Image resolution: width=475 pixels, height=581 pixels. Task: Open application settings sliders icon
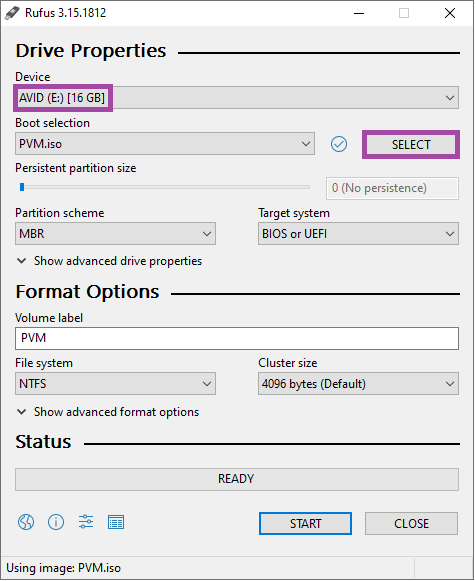tap(86, 522)
